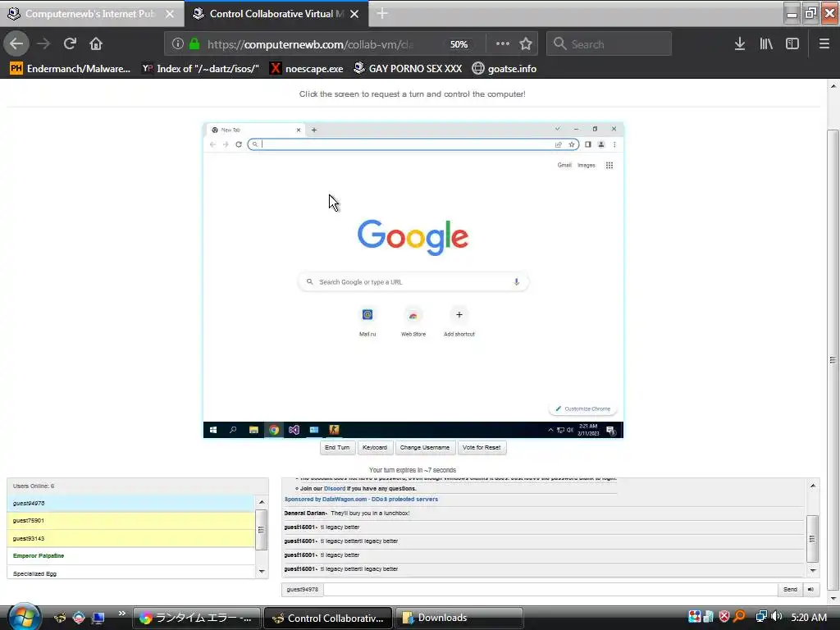Toggle the chat sound speaker icon
Viewport: 840px width, 630px height.
tap(811, 589)
